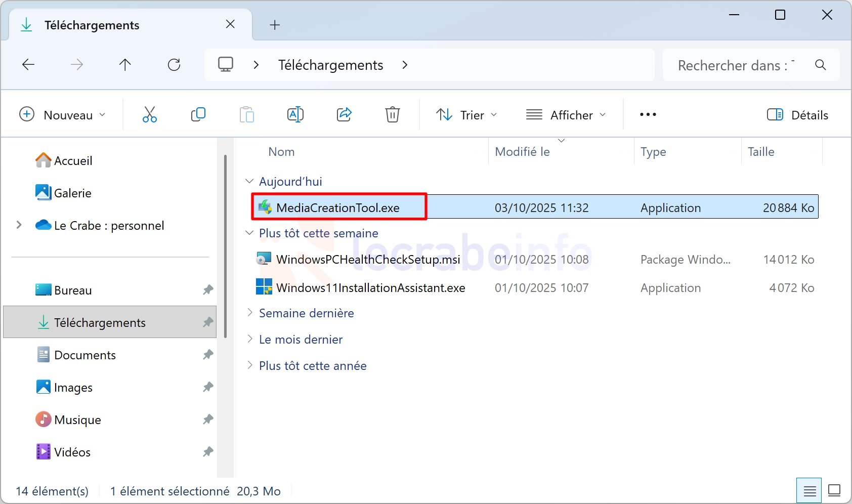
Task: Click the Rename icon
Action: [x=295, y=115]
